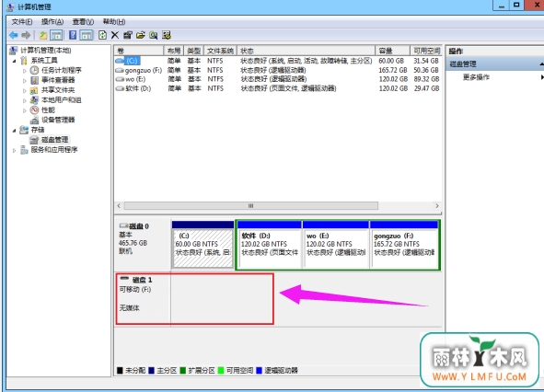
Task: Open the 操作(A) menu
Action: click(52, 22)
